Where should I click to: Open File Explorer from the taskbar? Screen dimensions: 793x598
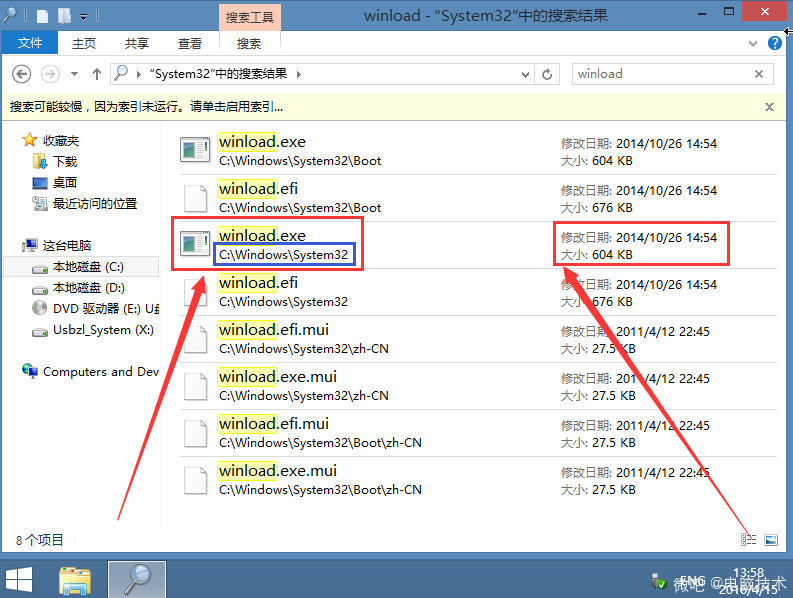click(75, 580)
